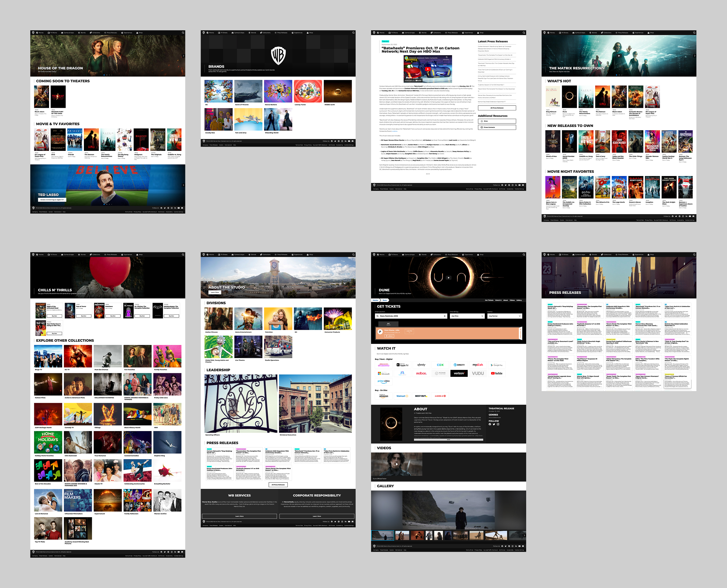This screenshot has width=727, height=588.
Task: Open search icon on House of the Dragon page
Action: click(183, 32)
